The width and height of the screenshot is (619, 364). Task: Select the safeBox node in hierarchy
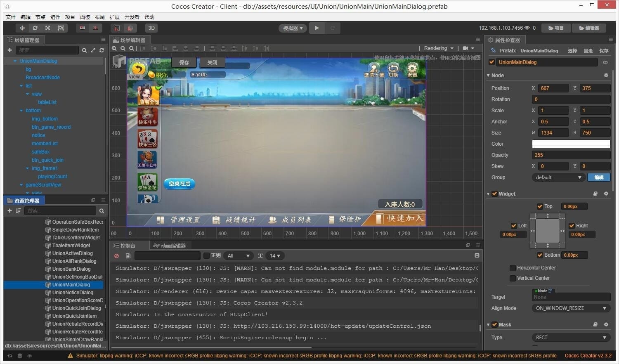(40, 152)
